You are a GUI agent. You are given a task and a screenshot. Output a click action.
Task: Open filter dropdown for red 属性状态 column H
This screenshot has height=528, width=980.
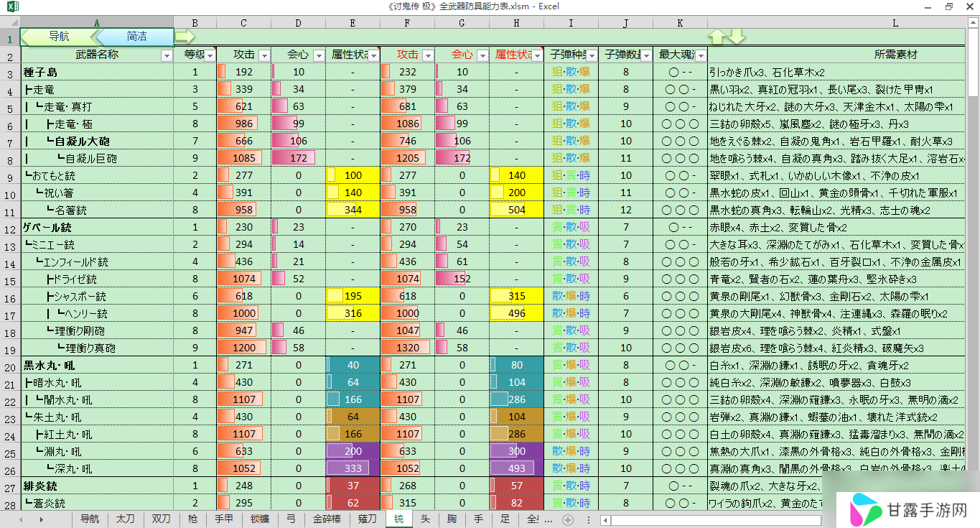click(x=536, y=55)
